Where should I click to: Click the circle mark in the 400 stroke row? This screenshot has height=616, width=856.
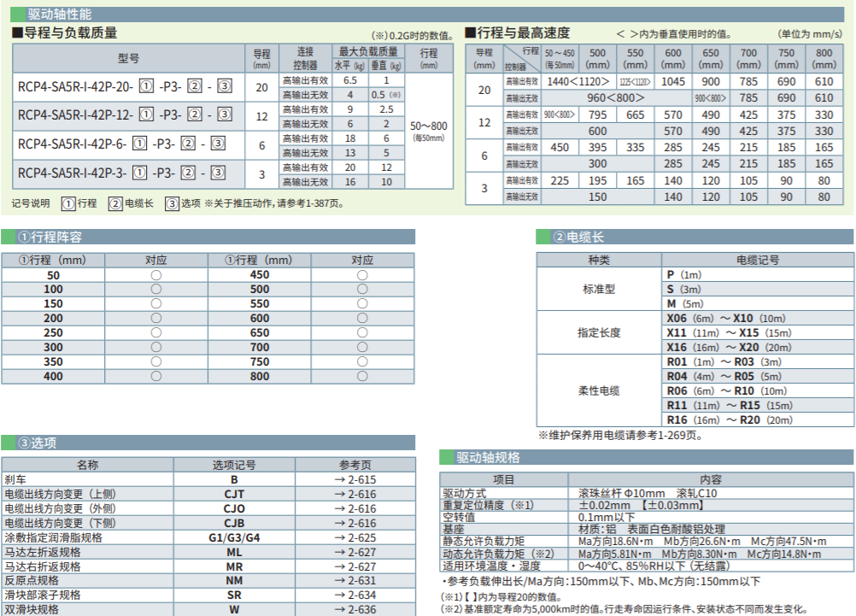pyautogui.click(x=156, y=376)
